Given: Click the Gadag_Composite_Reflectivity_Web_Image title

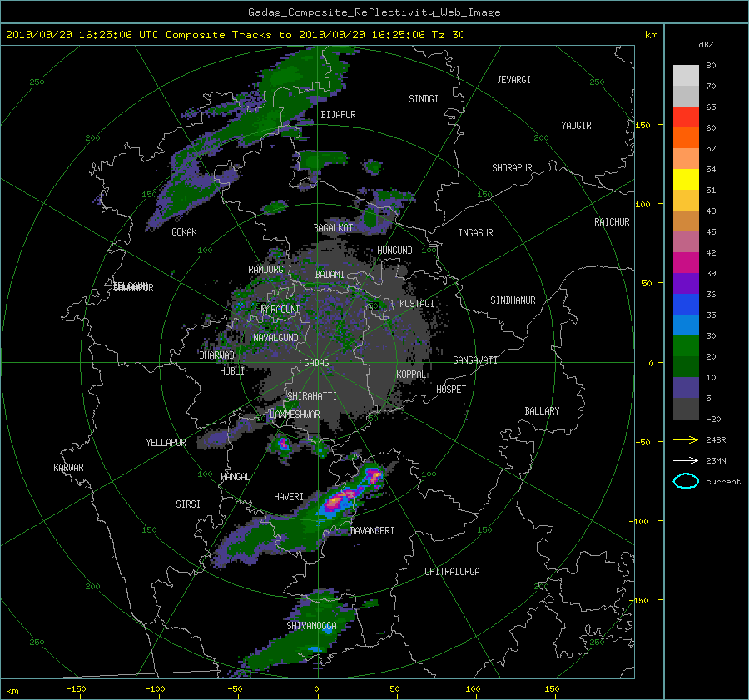Looking at the screenshot, I should [374, 12].
